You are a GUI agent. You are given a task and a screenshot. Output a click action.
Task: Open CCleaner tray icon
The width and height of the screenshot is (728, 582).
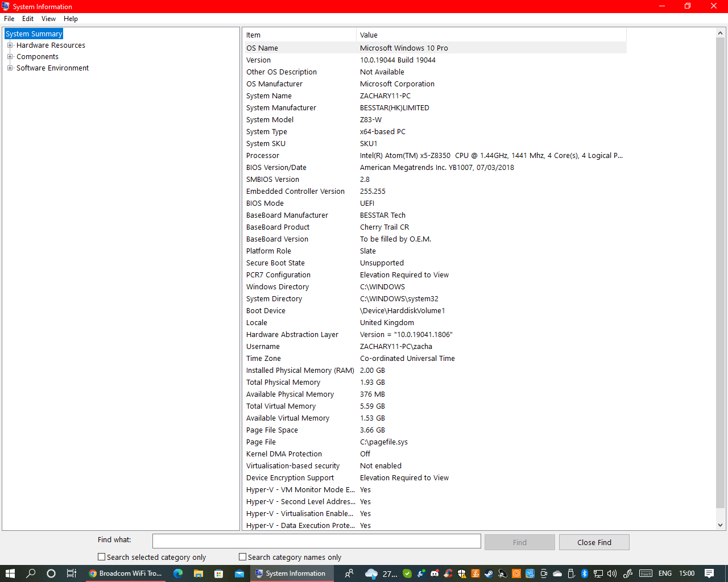coord(449,573)
